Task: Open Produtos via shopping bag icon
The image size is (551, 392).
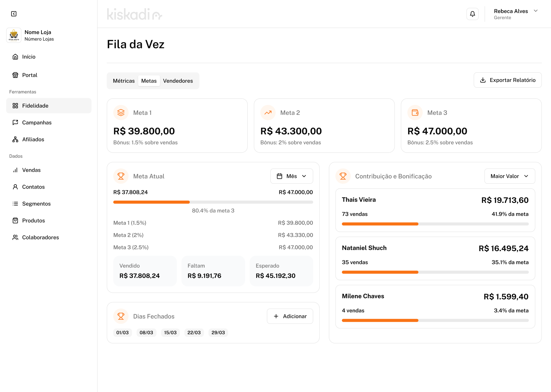Action: tap(15, 220)
